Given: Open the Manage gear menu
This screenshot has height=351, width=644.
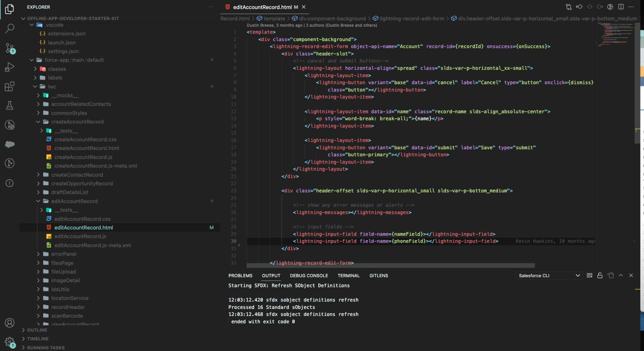Looking at the screenshot, I should pyautogui.click(x=9, y=342).
